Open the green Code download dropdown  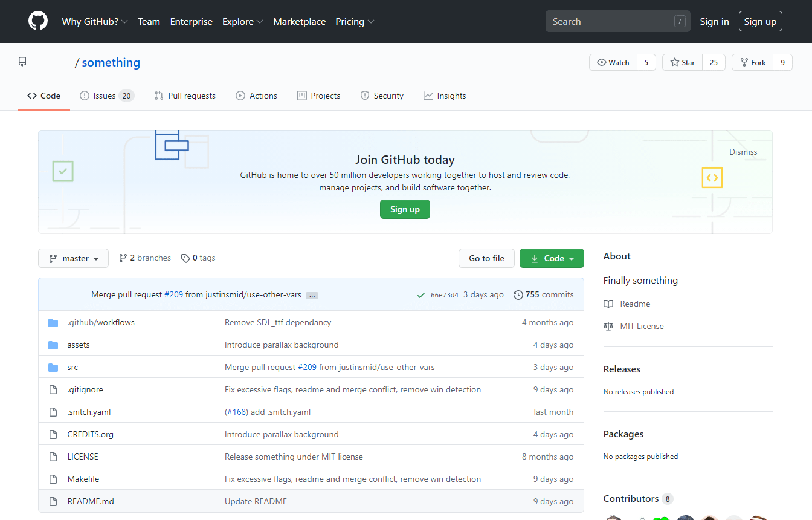pos(552,258)
